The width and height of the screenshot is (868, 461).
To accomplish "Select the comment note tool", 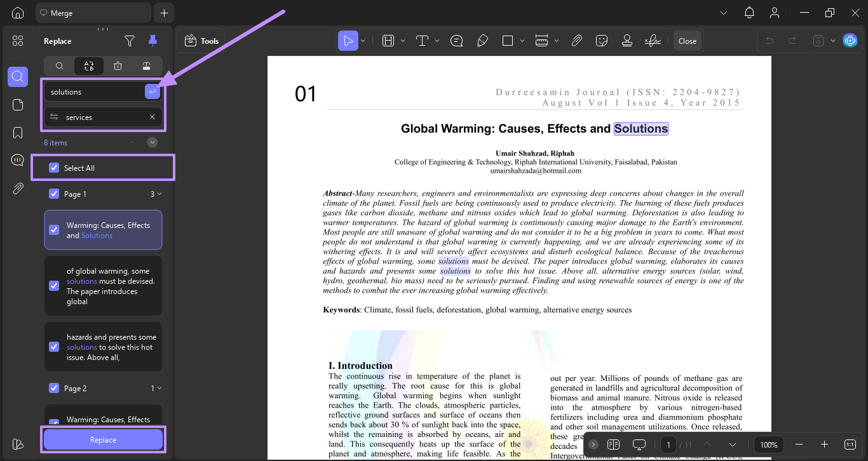I will tap(456, 41).
